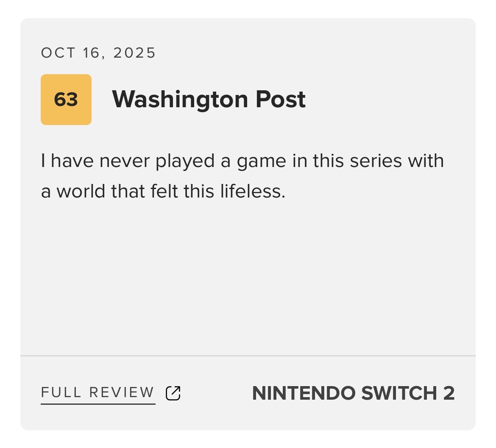The width and height of the screenshot is (496, 448).
Task: Click the word "Washington" in the heading
Action: [x=180, y=99]
